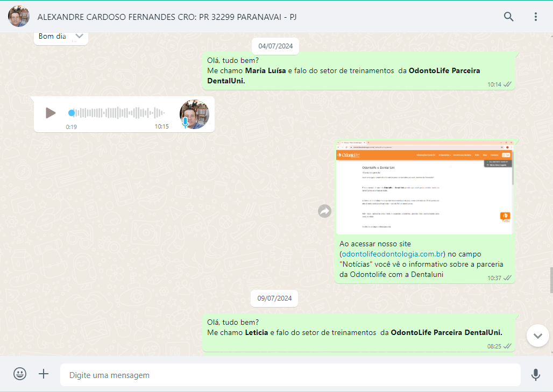This screenshot has height=392, width=553.
Task: Open the three-dot chat menu
Action: tap(535, 17)
